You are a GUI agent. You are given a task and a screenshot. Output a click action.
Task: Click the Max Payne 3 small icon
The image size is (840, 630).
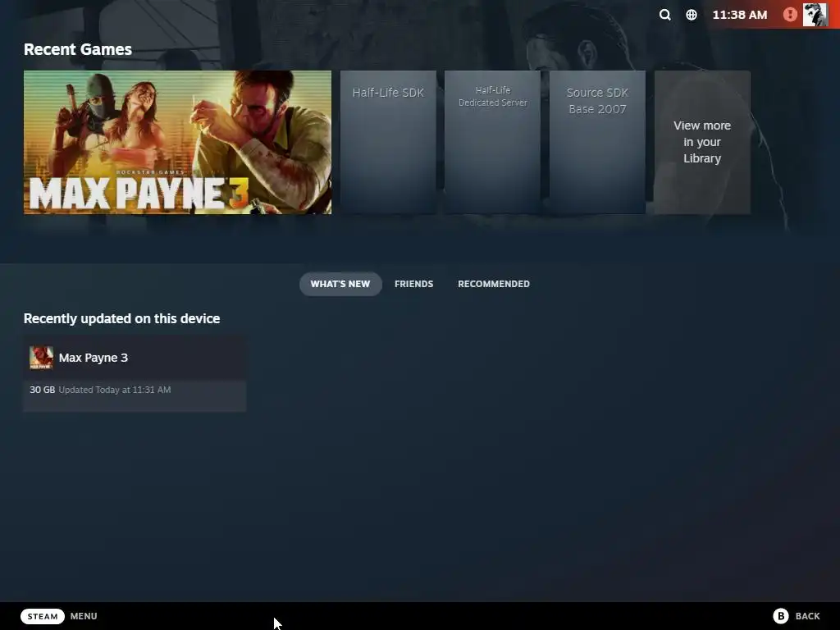(41, 358)
